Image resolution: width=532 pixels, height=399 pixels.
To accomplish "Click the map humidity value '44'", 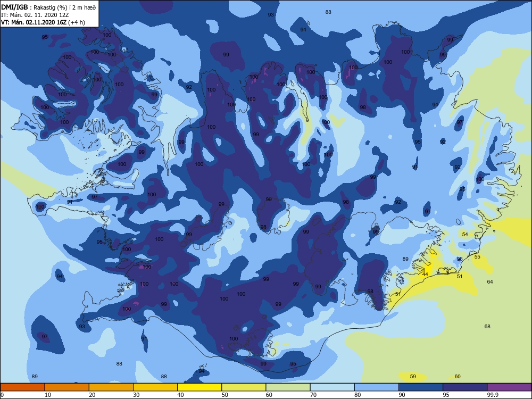I will click(425, 274).
